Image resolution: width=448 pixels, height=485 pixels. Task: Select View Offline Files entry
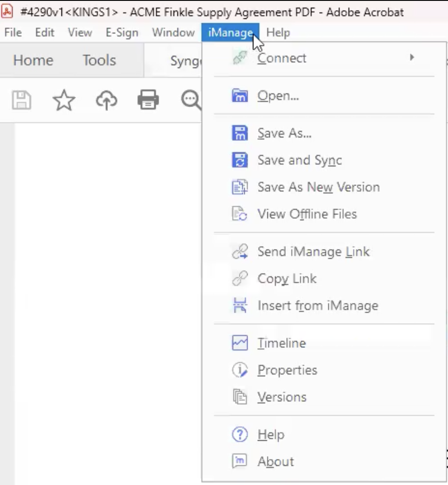point(307,214)
